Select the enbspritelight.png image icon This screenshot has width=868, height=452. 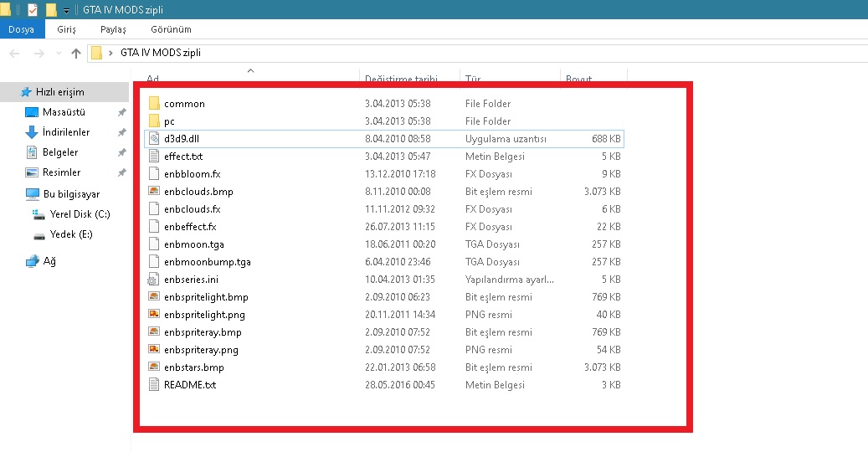155,315
